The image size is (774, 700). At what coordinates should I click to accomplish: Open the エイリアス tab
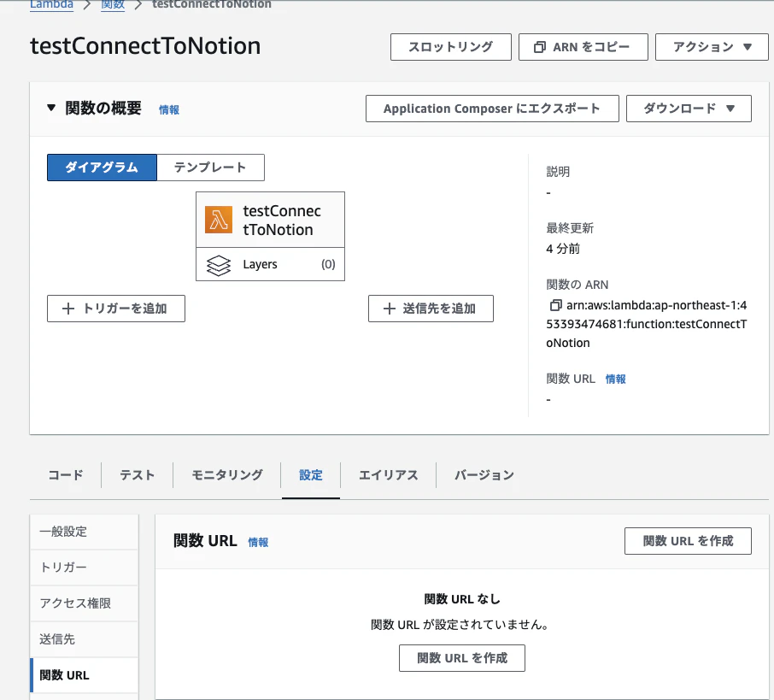click(389, 475)
